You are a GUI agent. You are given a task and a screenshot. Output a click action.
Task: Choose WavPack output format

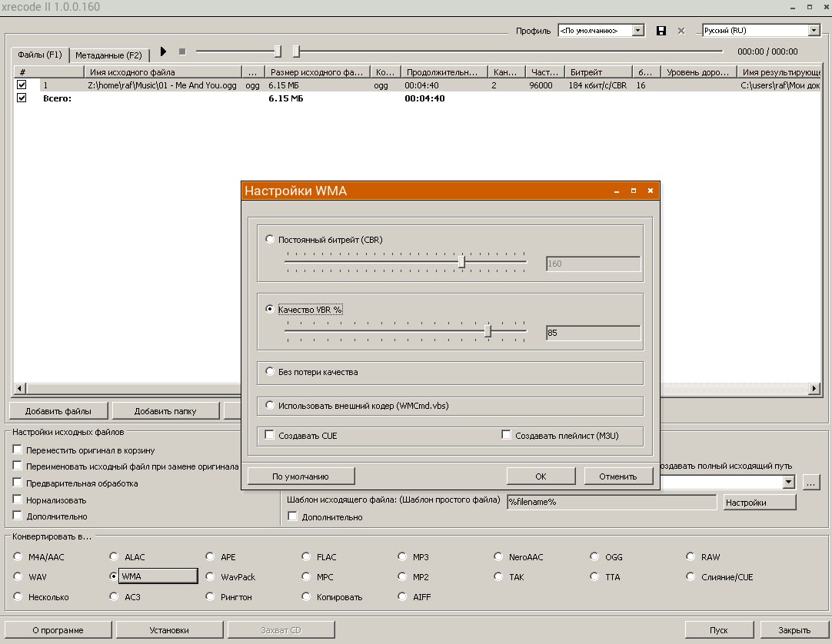pos(210,576)
